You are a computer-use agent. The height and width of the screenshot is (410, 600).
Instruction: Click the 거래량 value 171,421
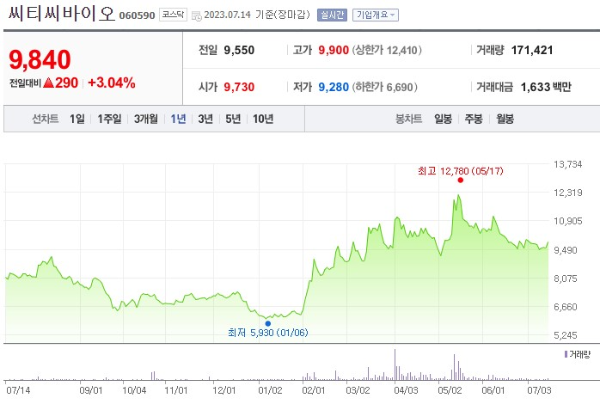(x=532, y=50)
